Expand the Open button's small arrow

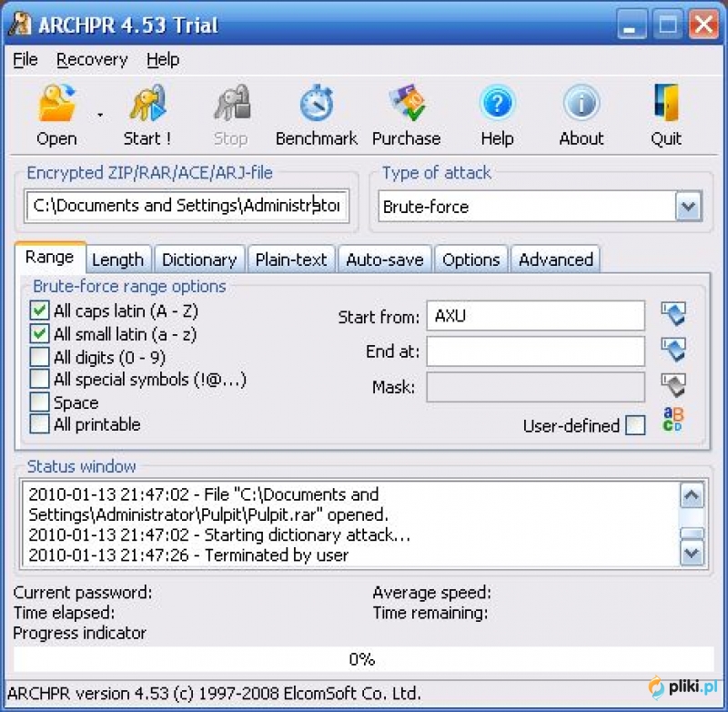100,114
